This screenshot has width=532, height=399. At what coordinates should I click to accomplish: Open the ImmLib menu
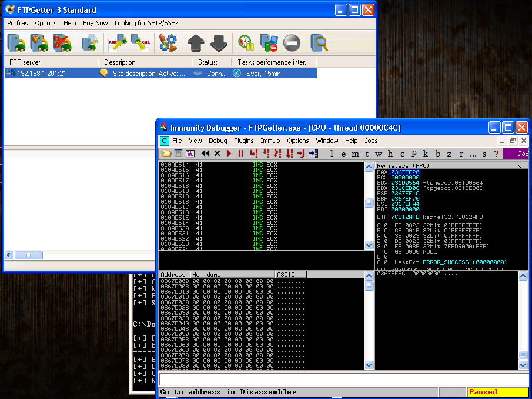pos(270,141)
